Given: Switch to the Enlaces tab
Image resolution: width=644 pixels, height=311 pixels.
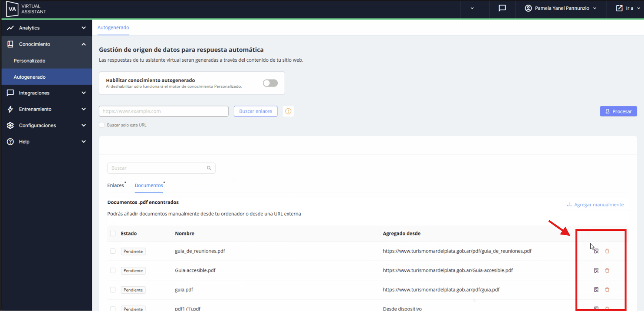Looking at the screenshot, I should [115, 185].
